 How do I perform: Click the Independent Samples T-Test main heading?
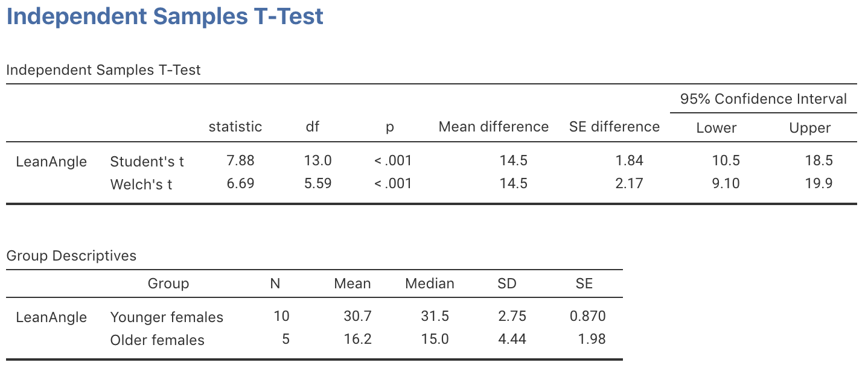(165, 16)
